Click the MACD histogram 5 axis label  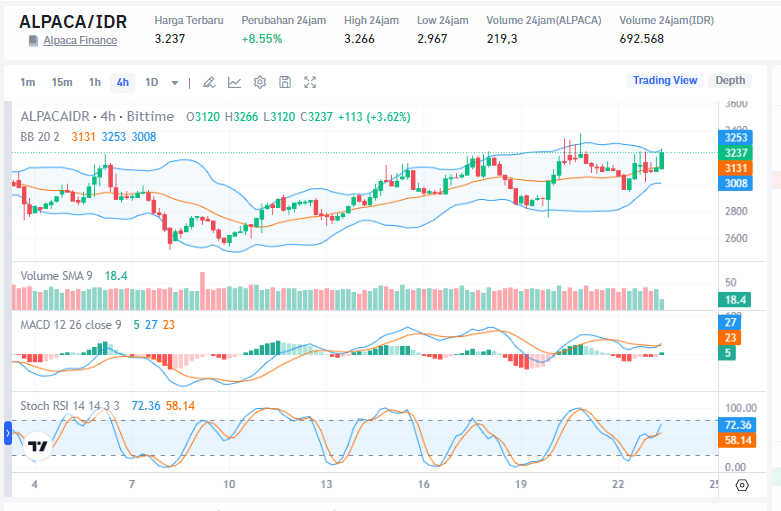727,353
